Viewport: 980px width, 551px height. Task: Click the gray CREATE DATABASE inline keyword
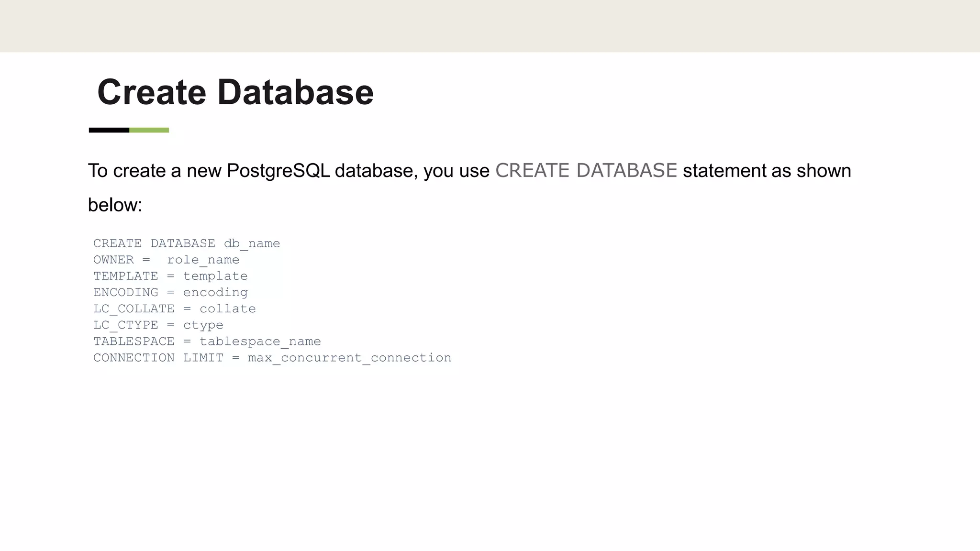tap(586, 171)
